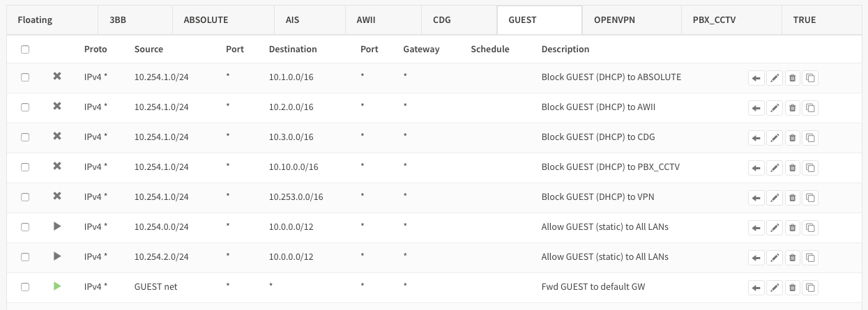Select the Block GUEST to ABSOLUTE rule checkbox

pyautogui.click(x=25, y=77)
